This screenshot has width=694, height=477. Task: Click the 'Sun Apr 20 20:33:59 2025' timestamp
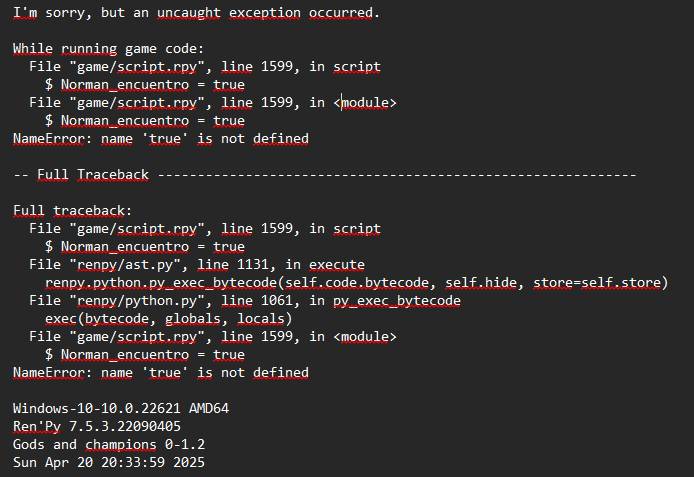point(109,462)
